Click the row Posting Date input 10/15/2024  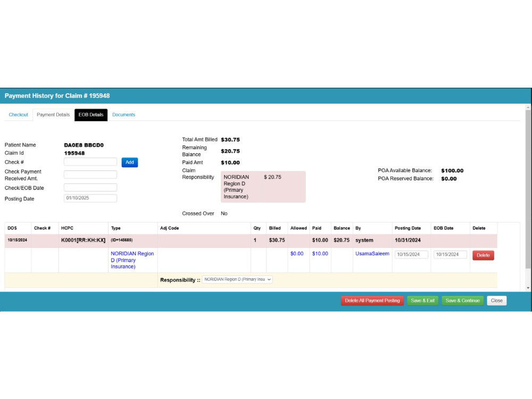(411, 254)
